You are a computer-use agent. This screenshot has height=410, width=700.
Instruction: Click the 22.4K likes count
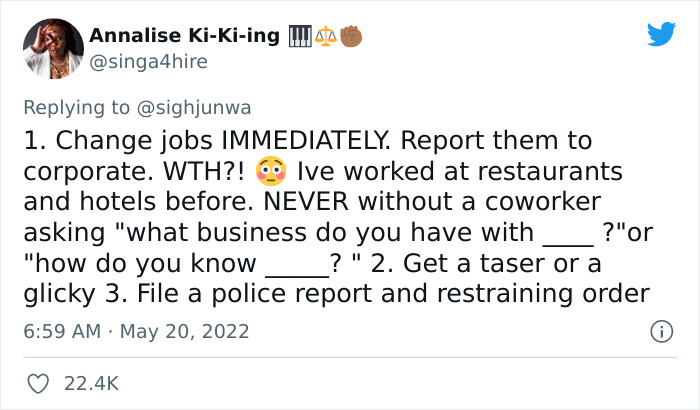click(91, 383)
